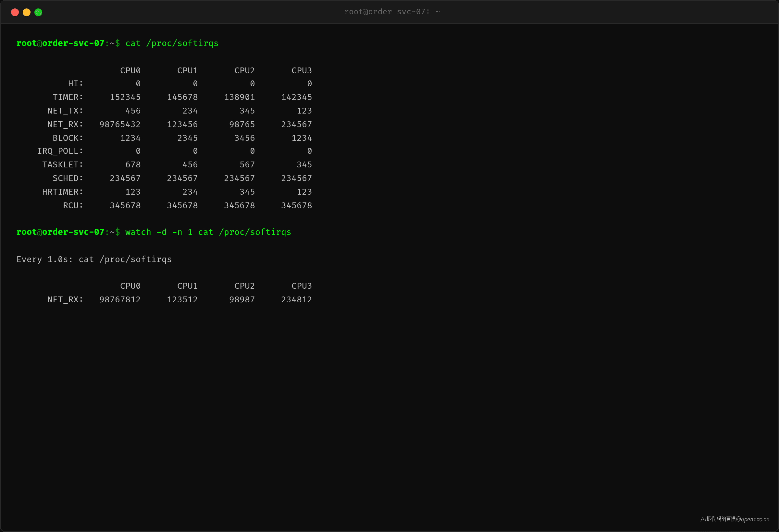Minimize the terminal with the yellow button
This screenshot has width=779, height=532.
(x=27, y=12)
